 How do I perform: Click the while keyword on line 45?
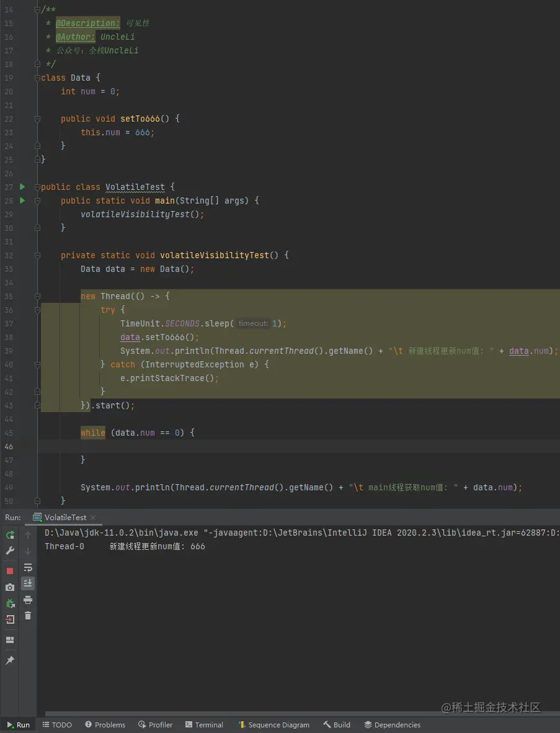pos(93,433)
